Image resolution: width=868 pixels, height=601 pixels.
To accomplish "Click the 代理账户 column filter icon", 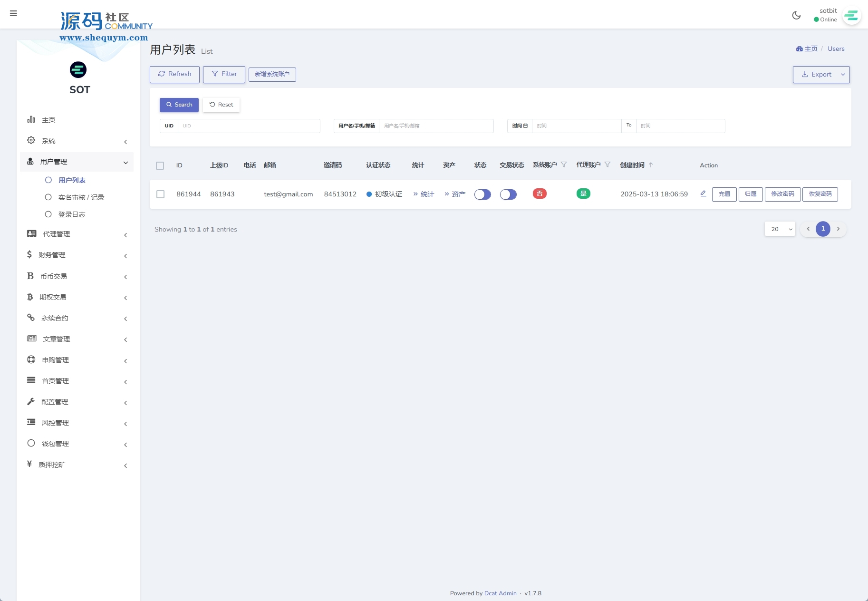I will 608,165.
